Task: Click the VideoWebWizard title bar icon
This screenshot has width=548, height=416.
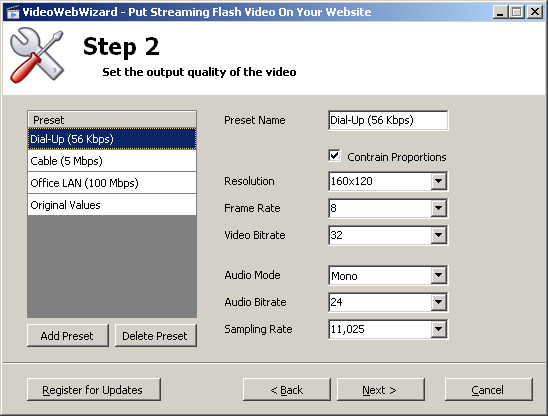Action: point(13,12)
